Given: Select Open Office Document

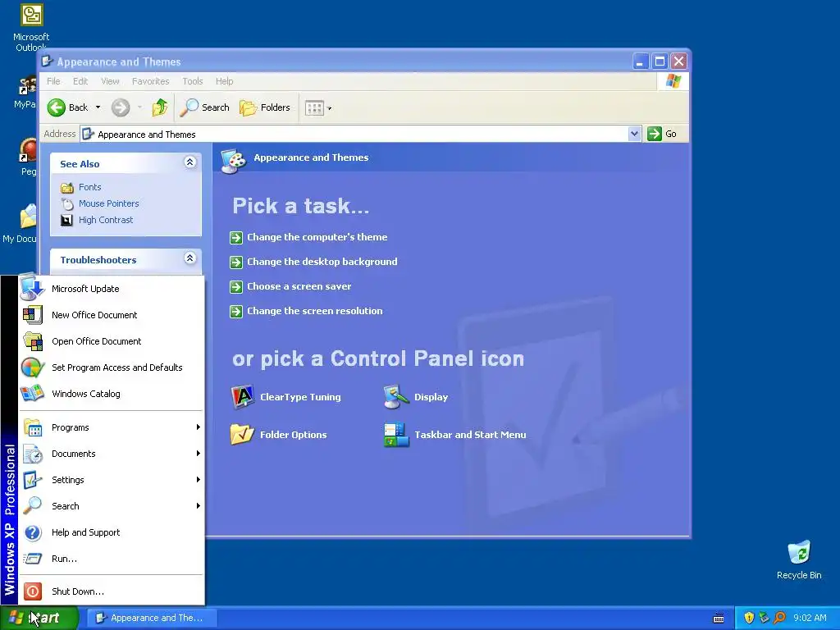Looking at the screenshot, I should [112, 341].
